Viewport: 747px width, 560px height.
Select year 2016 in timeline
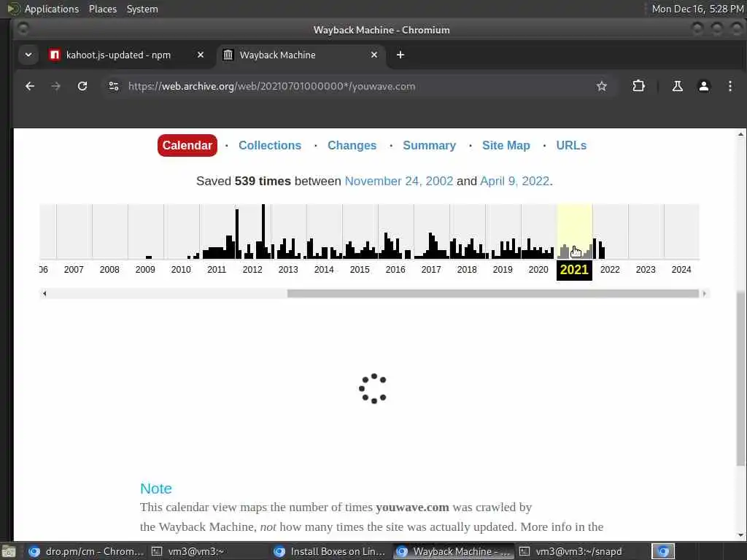(x=395, y=270)
